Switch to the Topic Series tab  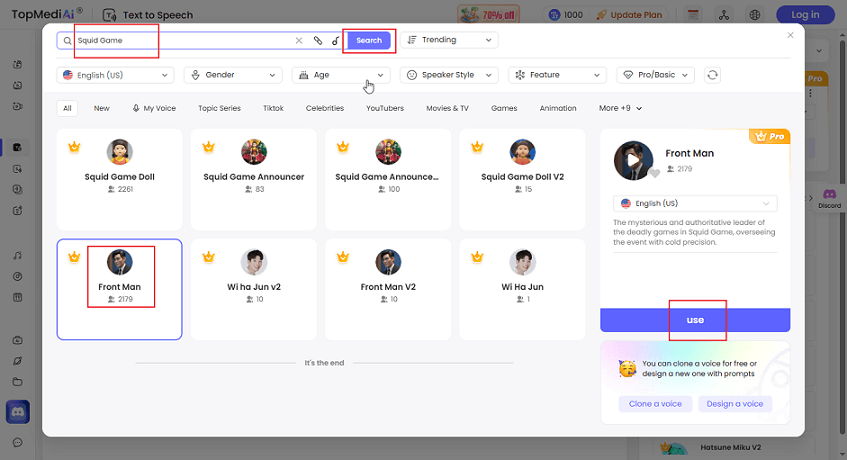tap(219, 108)
